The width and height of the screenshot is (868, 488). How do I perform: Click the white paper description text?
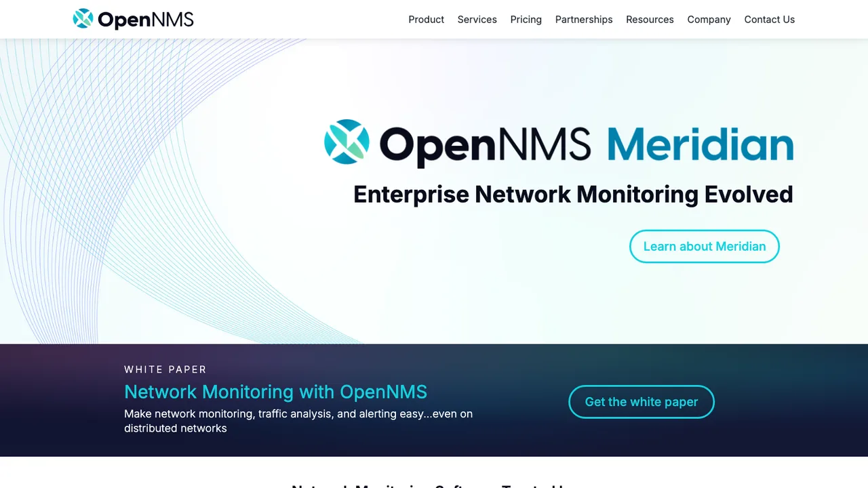pyautogui.click(x=298, y=421)
